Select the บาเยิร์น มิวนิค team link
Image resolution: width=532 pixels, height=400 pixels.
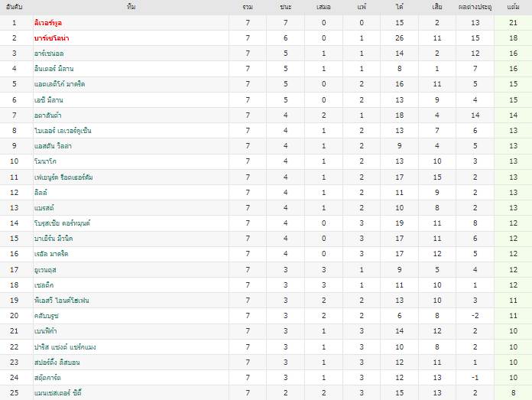point(54,238)
